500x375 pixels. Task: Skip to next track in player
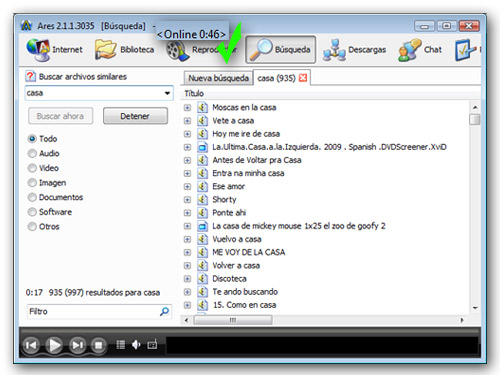77,345
